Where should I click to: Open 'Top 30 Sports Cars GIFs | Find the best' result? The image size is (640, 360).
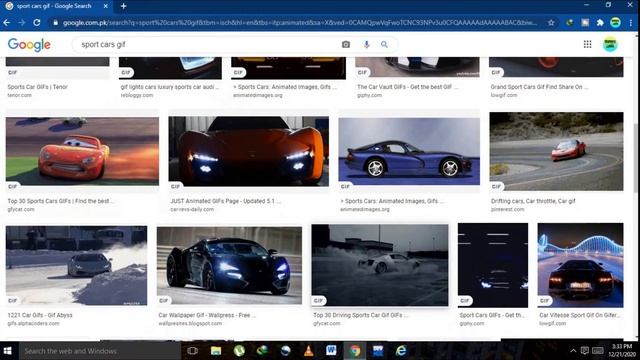tap(61, 201)
